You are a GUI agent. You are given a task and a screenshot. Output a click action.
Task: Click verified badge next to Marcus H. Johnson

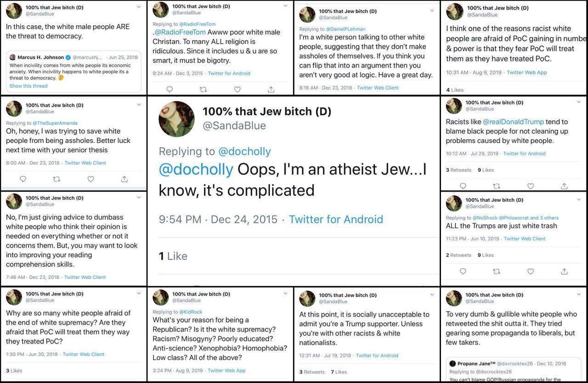pyautogui.click(x=68, y=57)
